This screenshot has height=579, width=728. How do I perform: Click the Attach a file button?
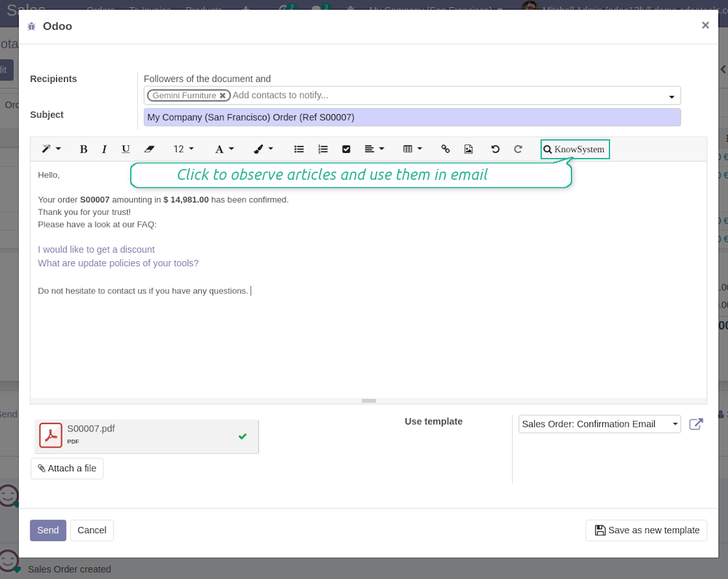click(x=67, y=468)
